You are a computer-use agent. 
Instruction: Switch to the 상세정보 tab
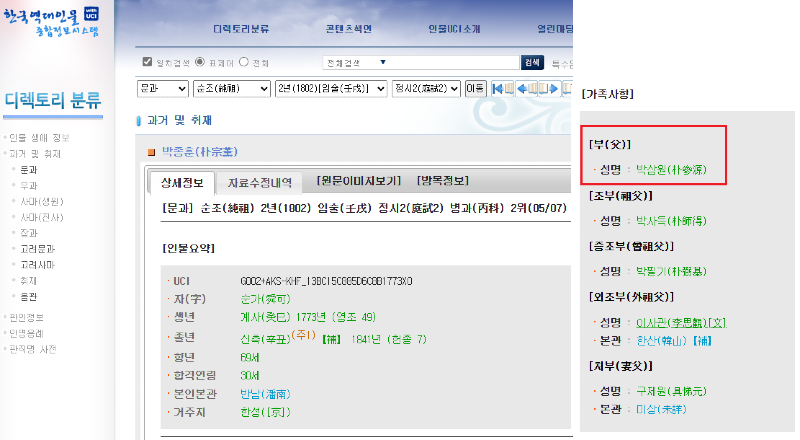point(182,183)
